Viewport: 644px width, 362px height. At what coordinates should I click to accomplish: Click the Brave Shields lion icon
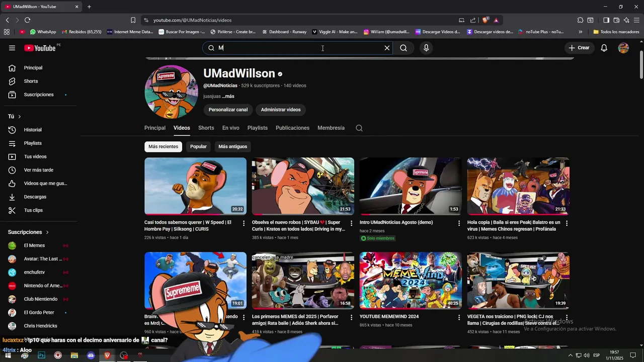tap(485, 20)
